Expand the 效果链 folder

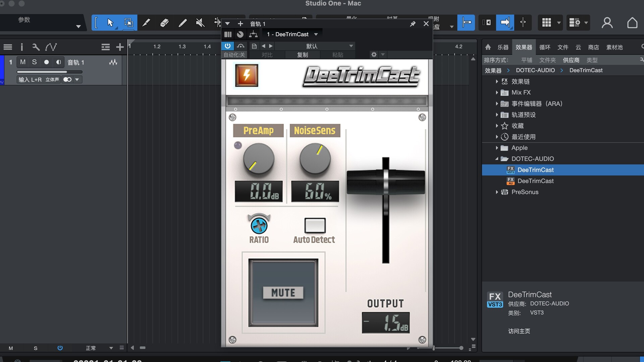(497, 81)
